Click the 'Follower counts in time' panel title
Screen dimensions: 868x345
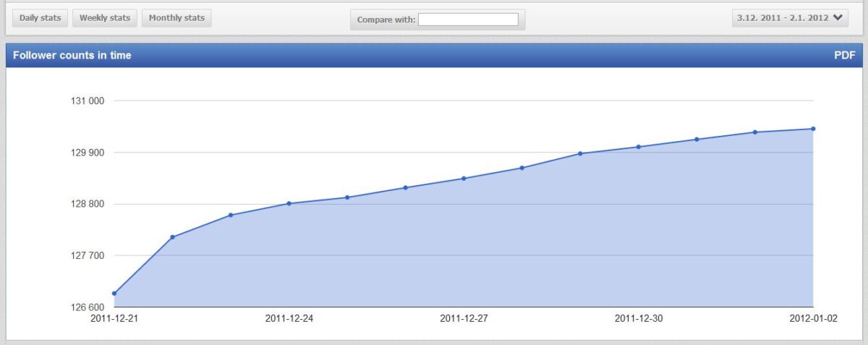[72, 55]
